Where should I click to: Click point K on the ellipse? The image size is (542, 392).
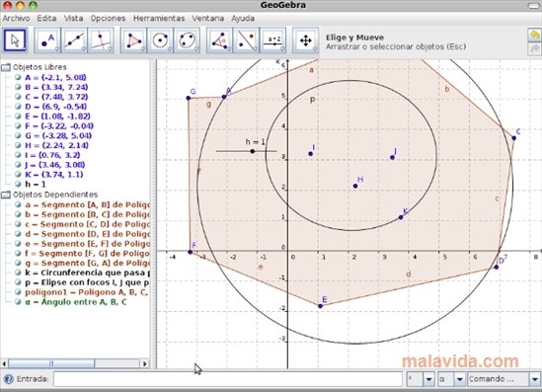click(x=401, y=217)
